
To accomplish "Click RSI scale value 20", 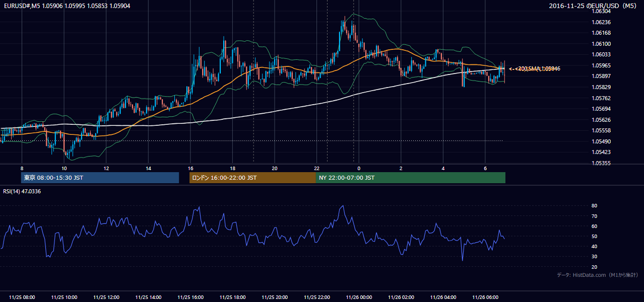I will [x=595, y=267].
